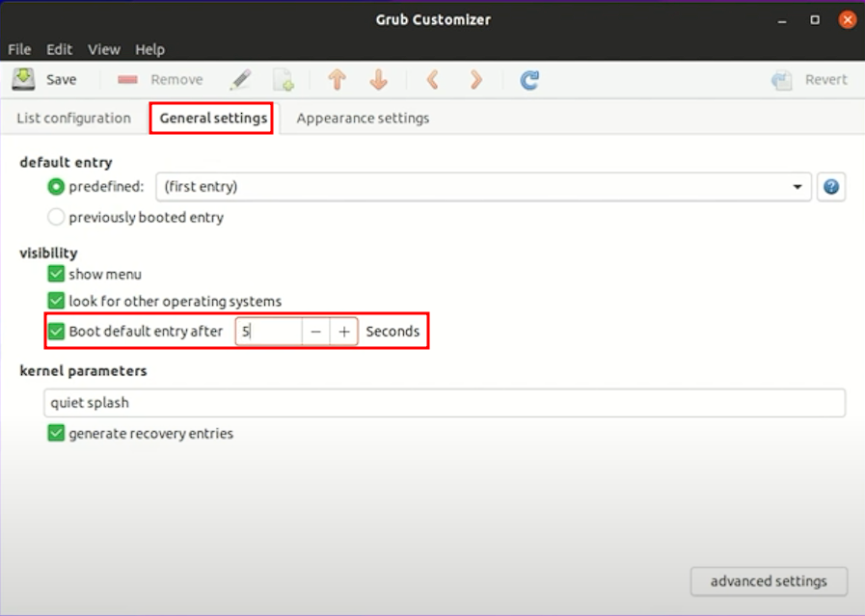
Task: Click the Save toolbar icon
Action: tap(24, 79)
